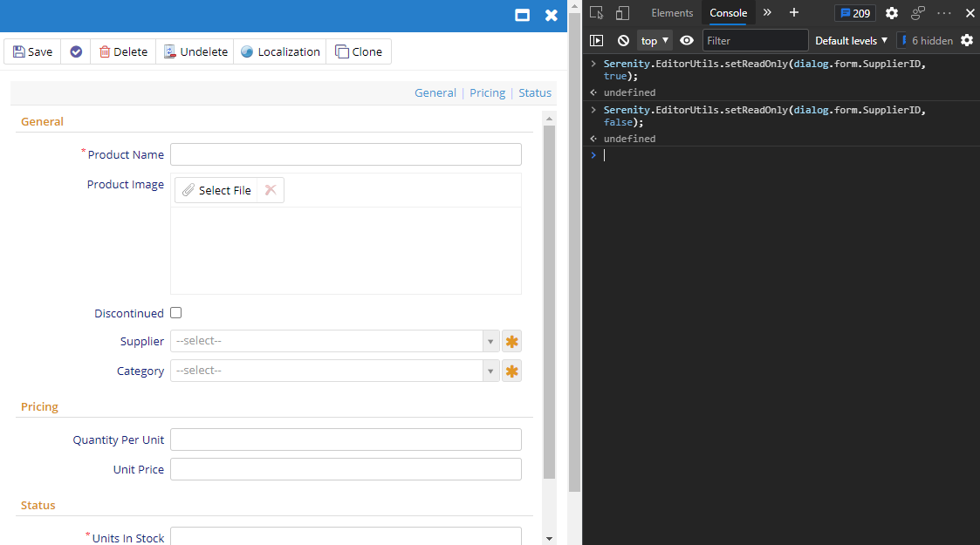The width and height of the screenshot is (980, 545).
Task: Clone the current product record
Action: (x=359, y=51)
